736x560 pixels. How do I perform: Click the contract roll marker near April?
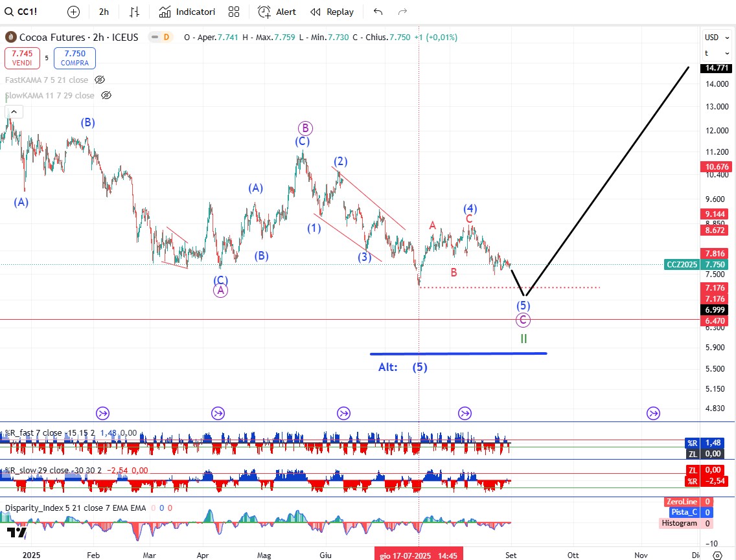click(x=218, y=413)
